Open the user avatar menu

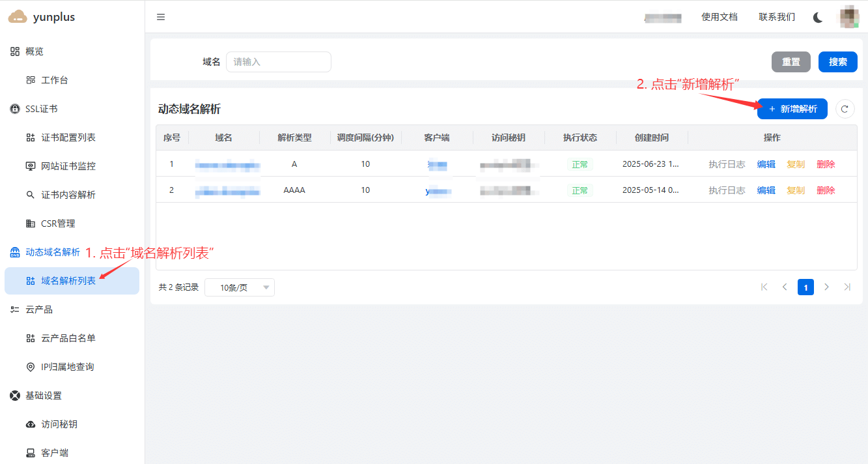[x=848, y=17]
